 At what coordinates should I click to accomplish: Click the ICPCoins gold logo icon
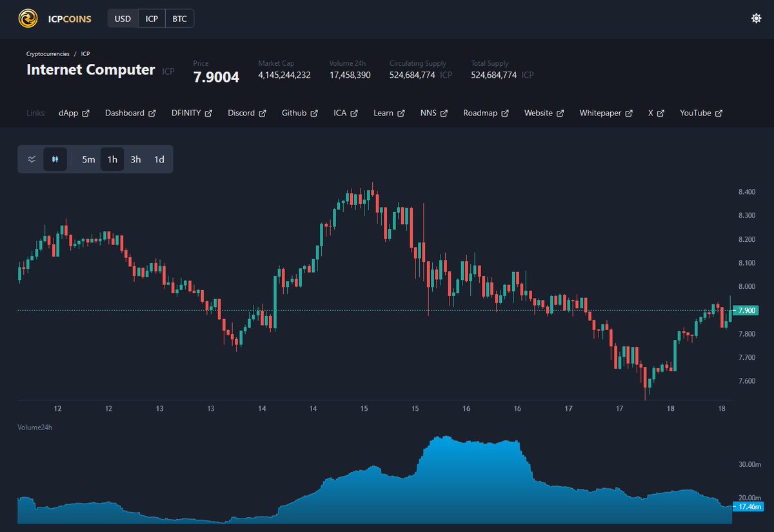click(28, 19)
